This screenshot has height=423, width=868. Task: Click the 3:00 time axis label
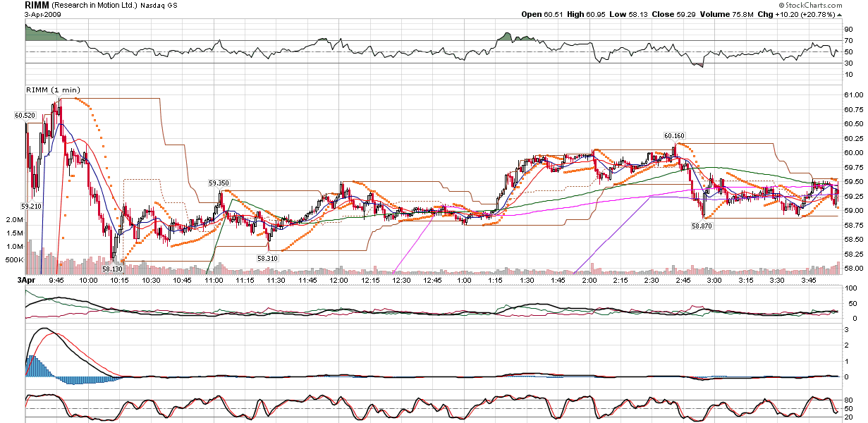(x=714, y=280)
